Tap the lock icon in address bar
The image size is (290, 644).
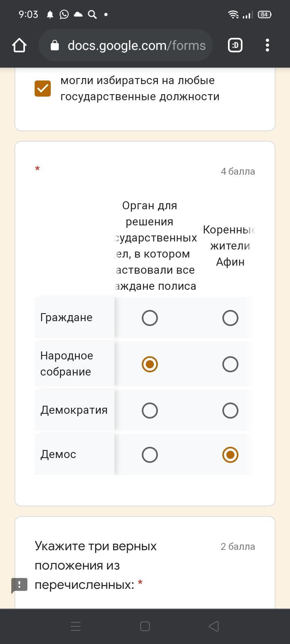[x=55, y=45]
